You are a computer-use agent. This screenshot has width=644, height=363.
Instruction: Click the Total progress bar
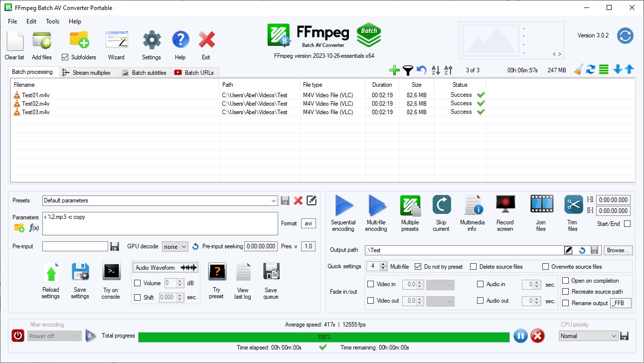click(324, 337)
